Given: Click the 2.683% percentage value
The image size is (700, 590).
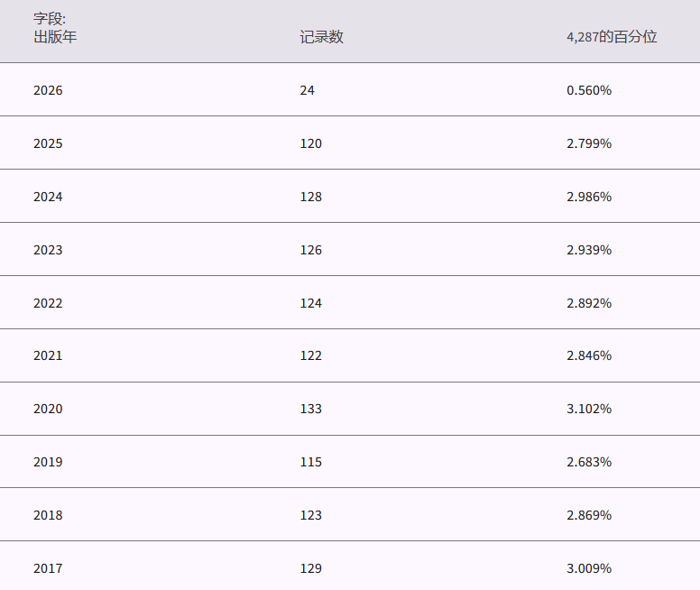Looking at the screenshot, I should (589, 462).
